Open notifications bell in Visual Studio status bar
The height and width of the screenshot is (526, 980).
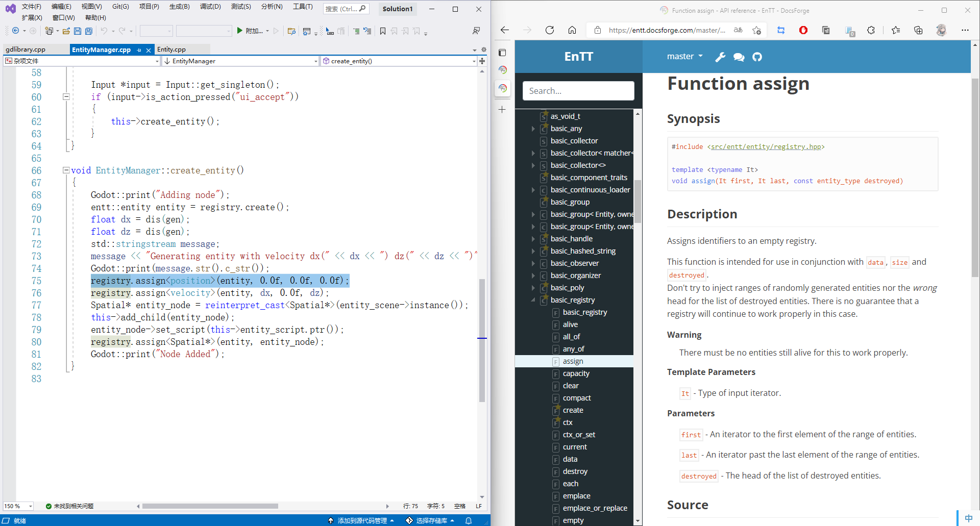click(469, 520)
